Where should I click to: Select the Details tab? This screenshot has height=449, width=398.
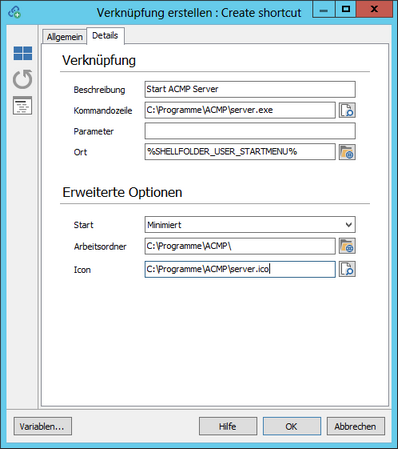pyautogui.click(x=105, y=35)
